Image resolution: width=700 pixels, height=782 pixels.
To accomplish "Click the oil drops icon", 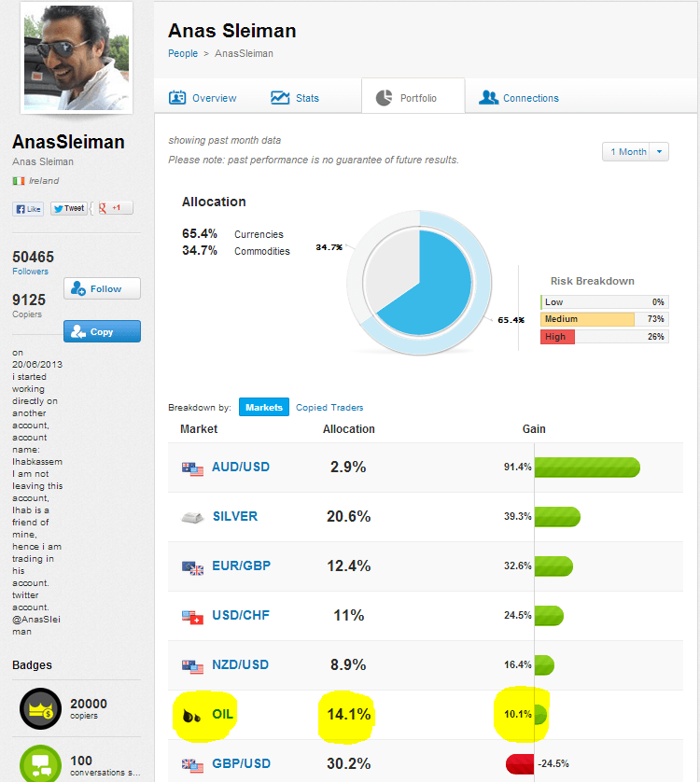I will [191, 716].
